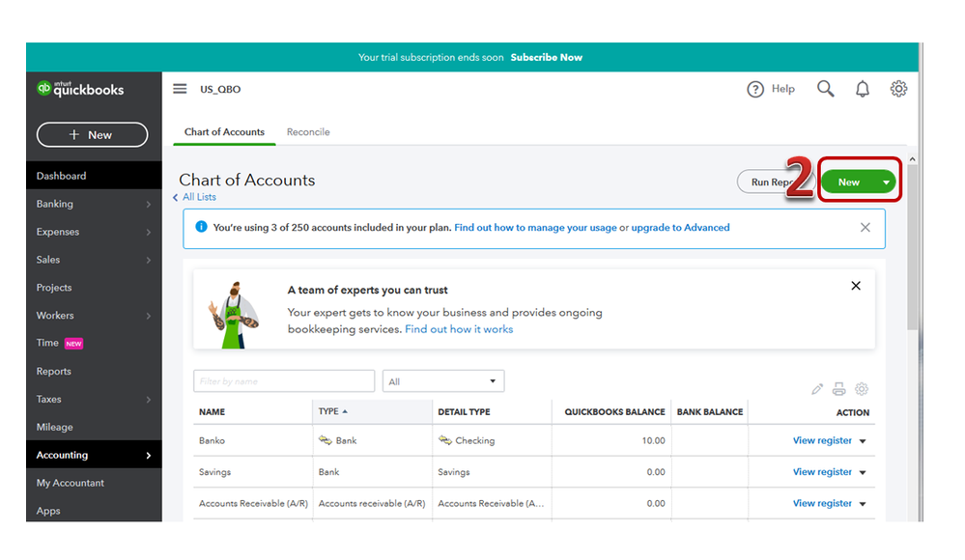Open Apps in sidebar
Image resolution: width=965 pixels, height=560 pixels.
point(48,511)
